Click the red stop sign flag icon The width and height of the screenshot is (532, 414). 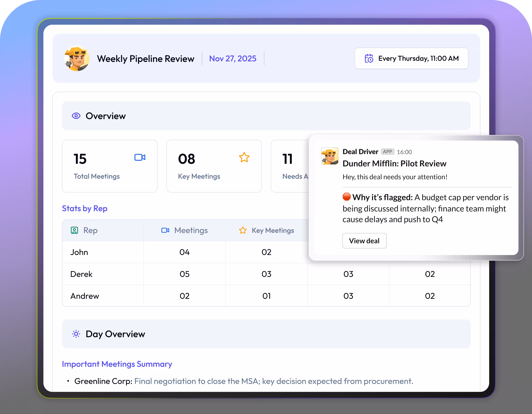[x=346, y=197]
